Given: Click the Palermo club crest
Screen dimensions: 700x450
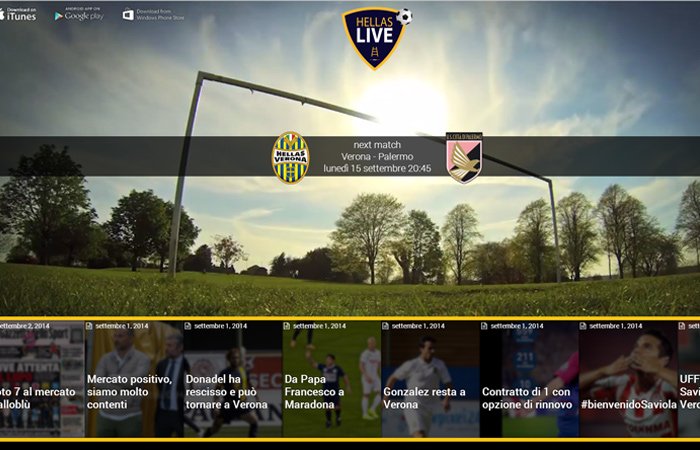Looking at the screenshot, I should pyautogui.click(x=464, y=158).
